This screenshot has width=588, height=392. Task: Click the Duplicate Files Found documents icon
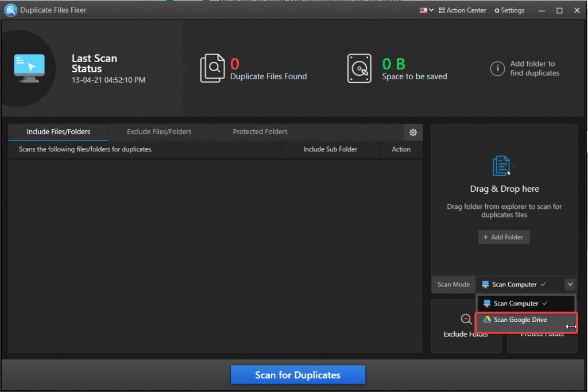pos(212,68)
